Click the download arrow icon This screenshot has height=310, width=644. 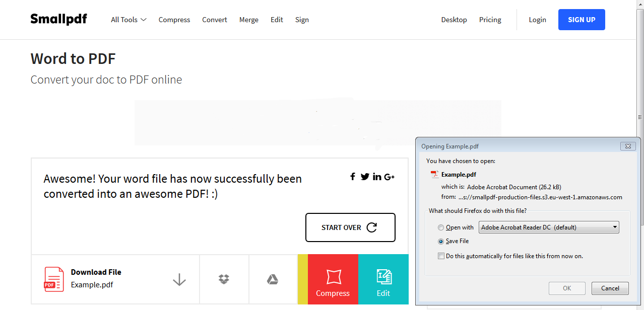pos(179,279)
